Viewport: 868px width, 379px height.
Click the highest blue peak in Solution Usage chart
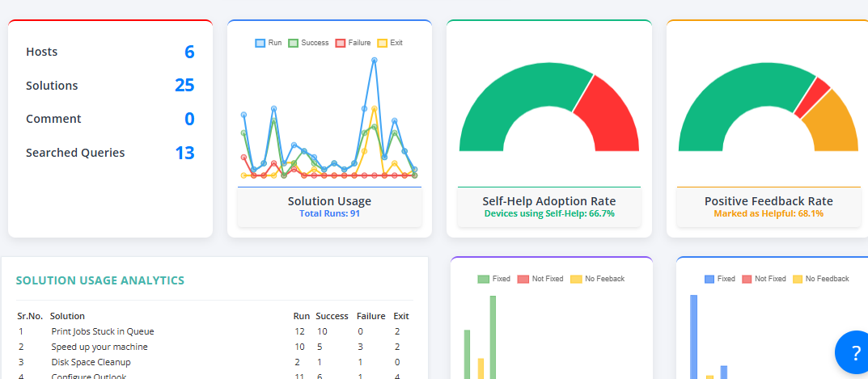[375, 60]
